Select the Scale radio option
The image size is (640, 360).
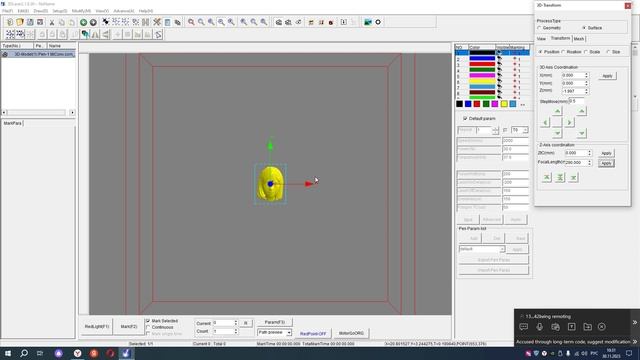[x=586, y=52]
